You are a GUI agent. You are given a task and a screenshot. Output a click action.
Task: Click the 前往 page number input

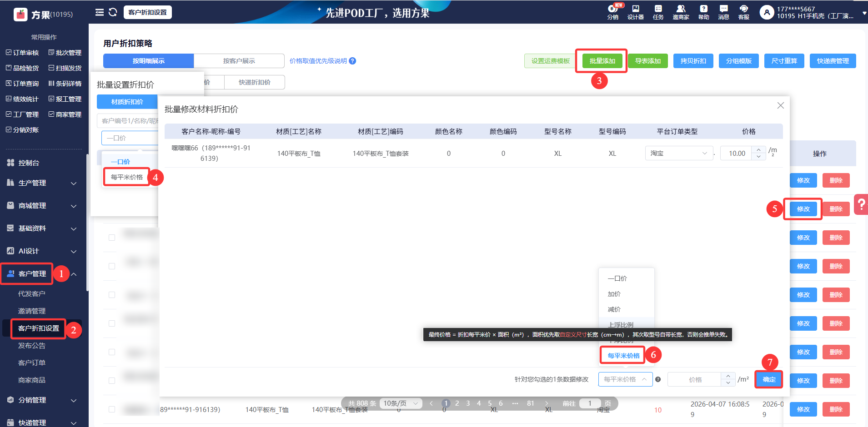[x=590, y=403]
